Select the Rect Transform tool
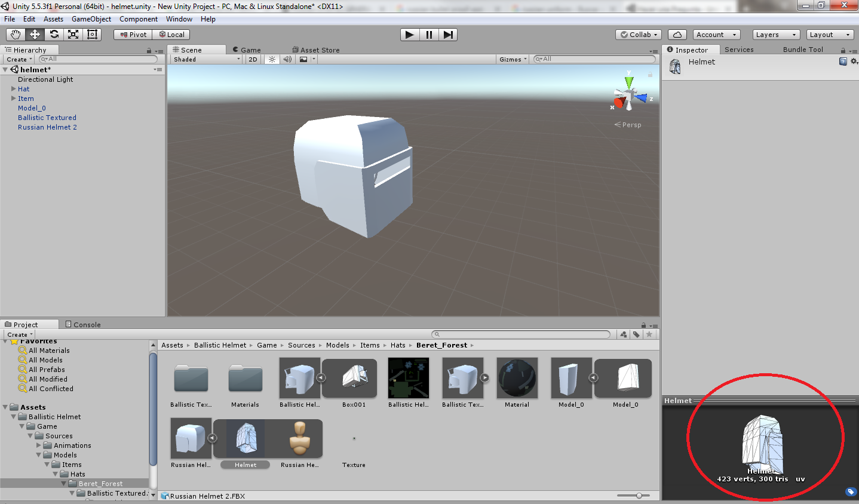859x504 pixels. 92,35
